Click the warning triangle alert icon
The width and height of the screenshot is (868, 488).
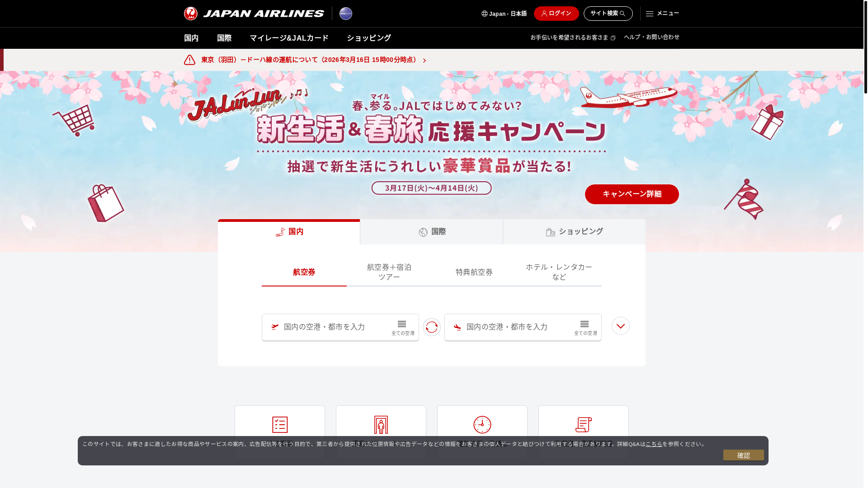(x=189, y=60)
